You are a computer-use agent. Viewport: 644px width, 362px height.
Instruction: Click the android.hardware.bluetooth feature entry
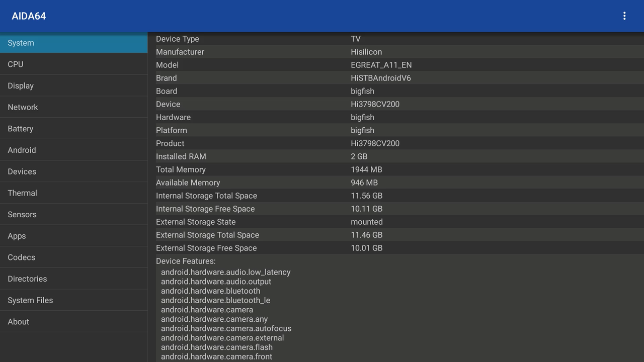(210, 291)
